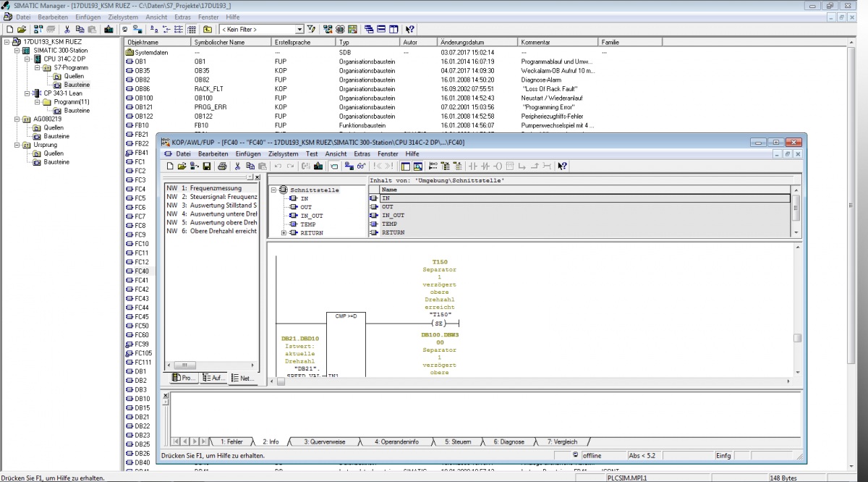
Task: Sort by Änderungsdatum column header
Action: (478, 43)
